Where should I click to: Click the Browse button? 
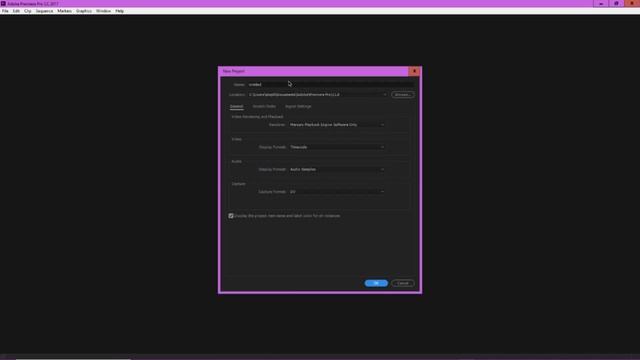tap(402, 95)
